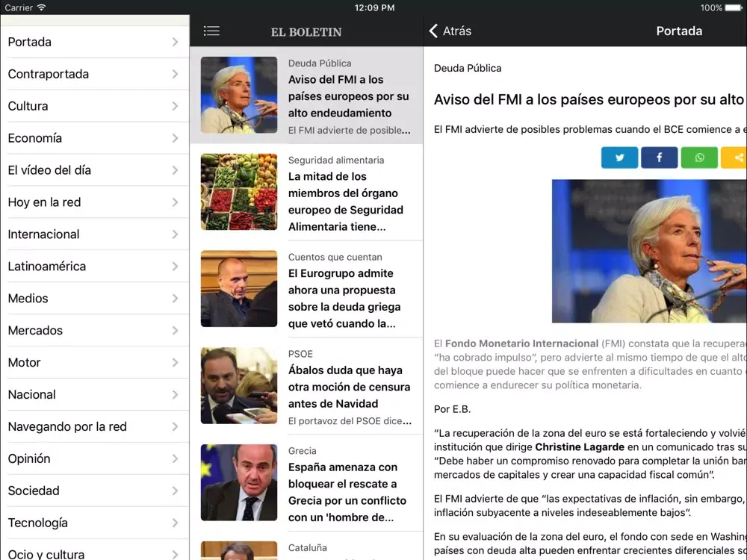The height and width of the screenshot is (560, 747).
Task: Read the Seguridad Alimentaria article headline
Action: pos(345,202)
